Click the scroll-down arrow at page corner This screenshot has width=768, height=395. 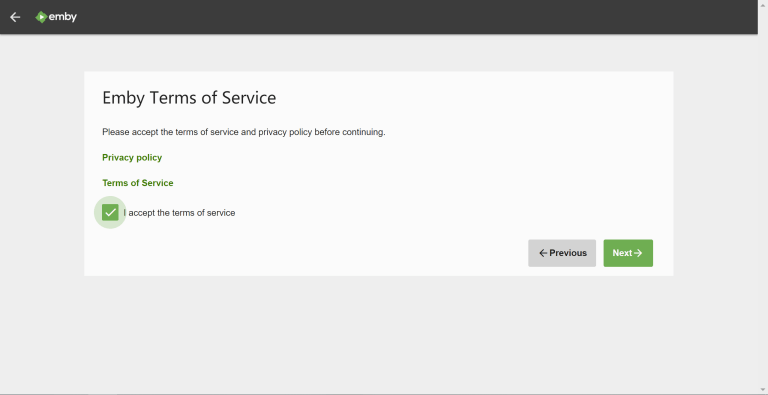[763, 390]
